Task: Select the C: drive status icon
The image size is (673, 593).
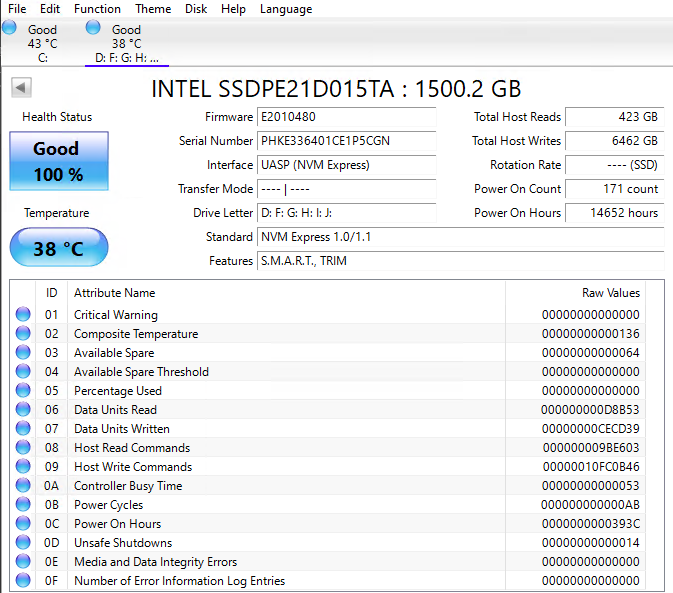Action: (x=9, y=28)
